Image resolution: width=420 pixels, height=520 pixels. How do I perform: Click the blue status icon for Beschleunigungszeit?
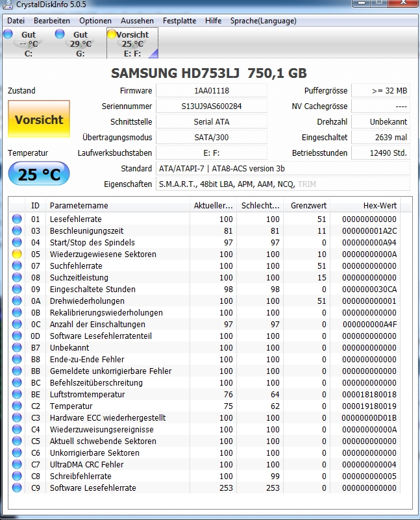click(x=17, y=230)
